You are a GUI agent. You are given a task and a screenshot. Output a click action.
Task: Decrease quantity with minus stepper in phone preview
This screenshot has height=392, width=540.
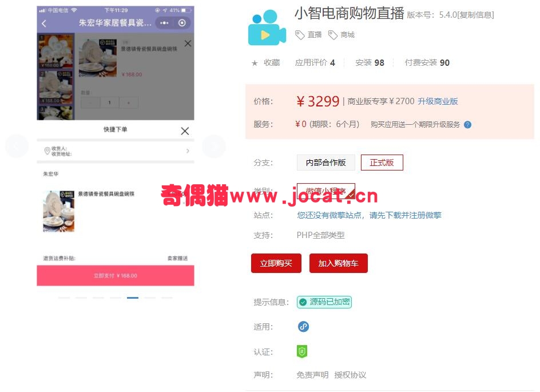pos(90,102)
